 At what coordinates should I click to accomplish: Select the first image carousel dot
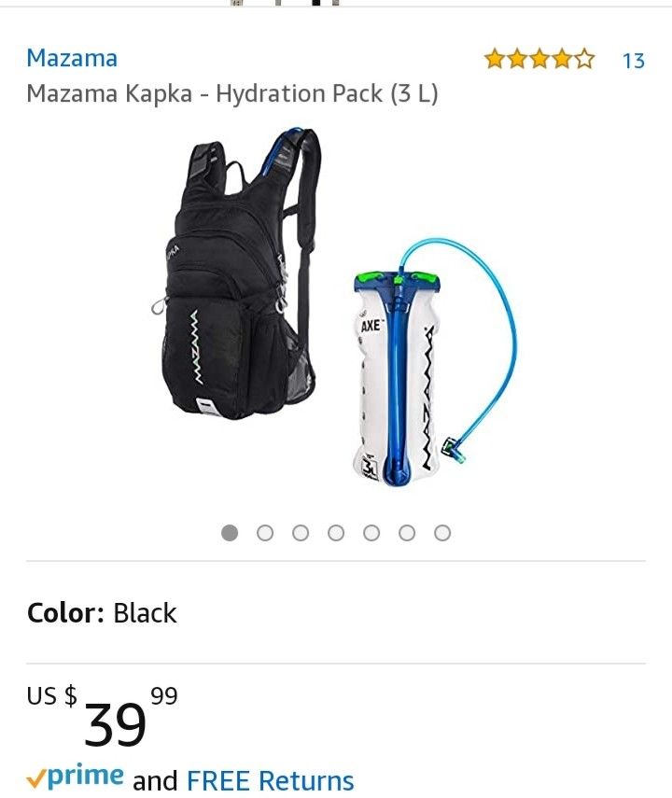click(x=230, y=533)
